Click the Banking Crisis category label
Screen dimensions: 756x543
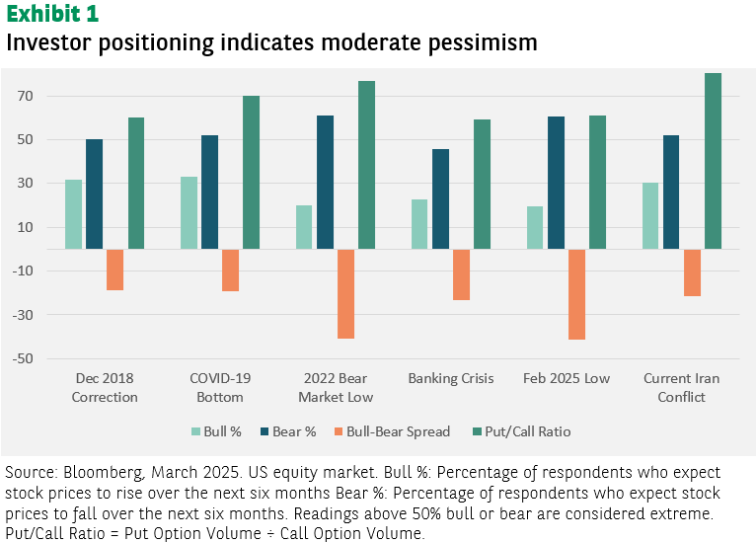coord(452,378)
